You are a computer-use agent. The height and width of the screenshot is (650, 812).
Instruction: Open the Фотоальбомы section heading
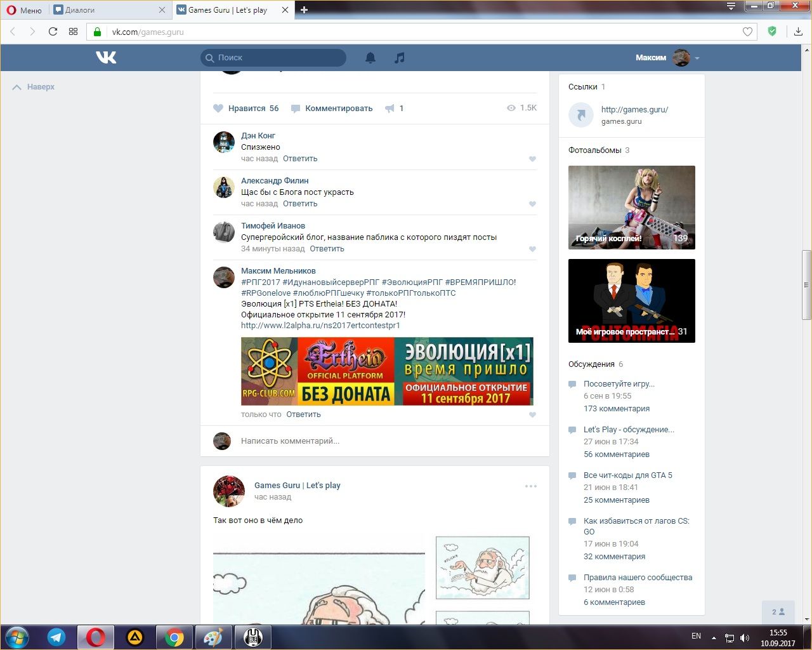tap(595, 150)
